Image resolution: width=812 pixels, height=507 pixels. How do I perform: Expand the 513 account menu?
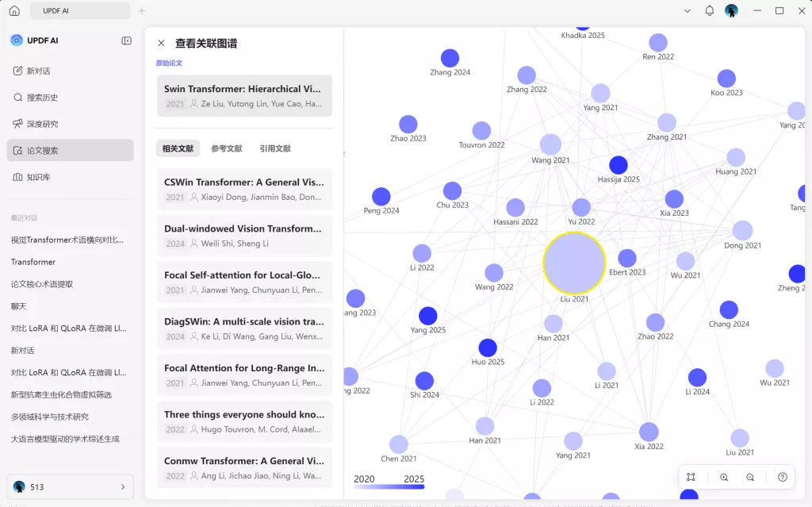coord(122,486)
